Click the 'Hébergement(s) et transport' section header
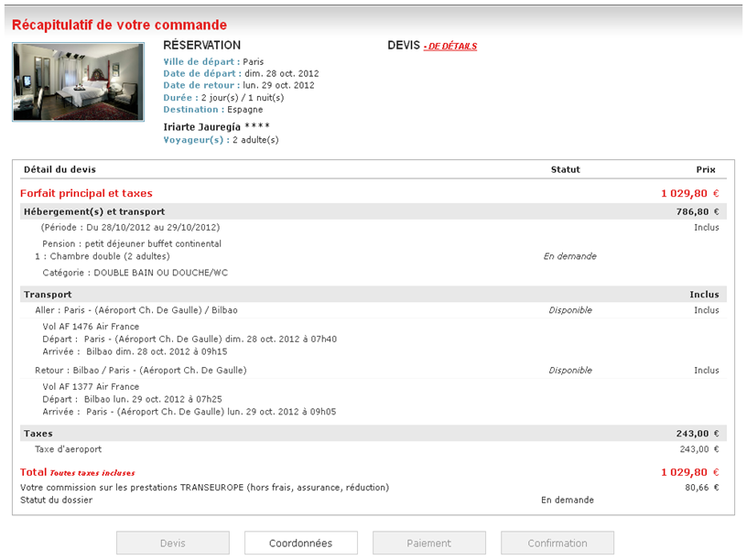This screenshot has width=747, height=560. (x=94, y=211)
